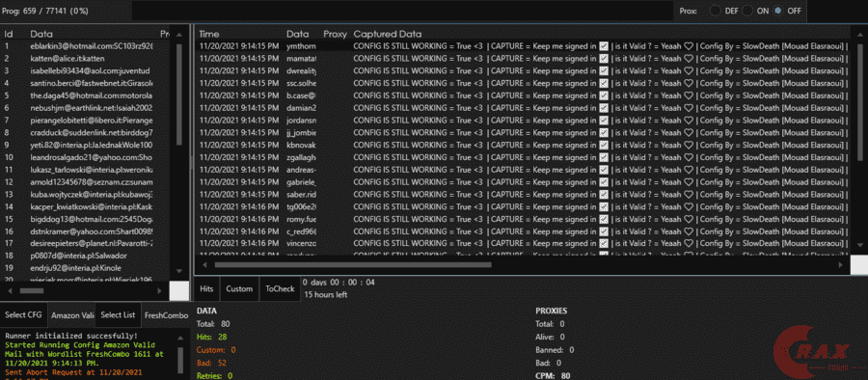
Task: Click the FreshCombo wordlist name label
Action: 166,315
